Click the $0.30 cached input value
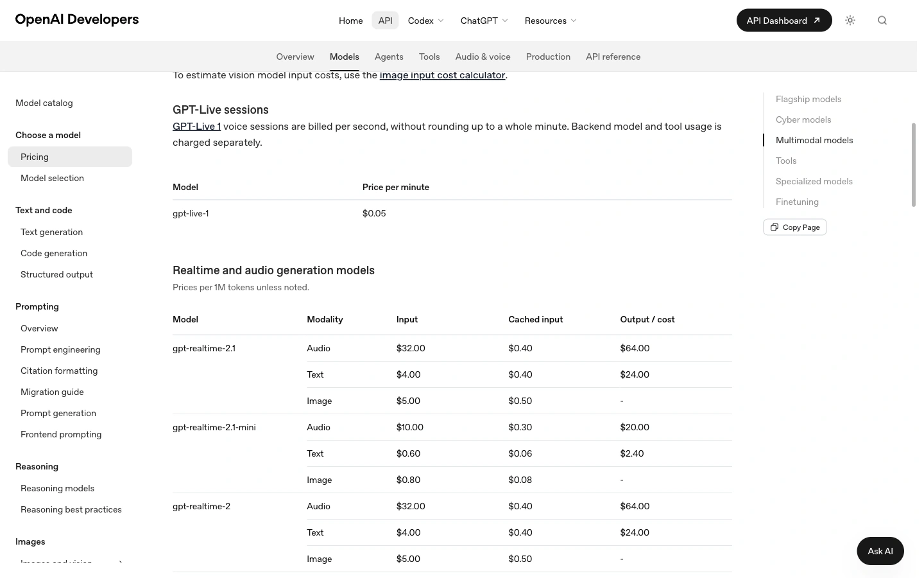This screenshot has height=578, width=924. tap(520, 427)
